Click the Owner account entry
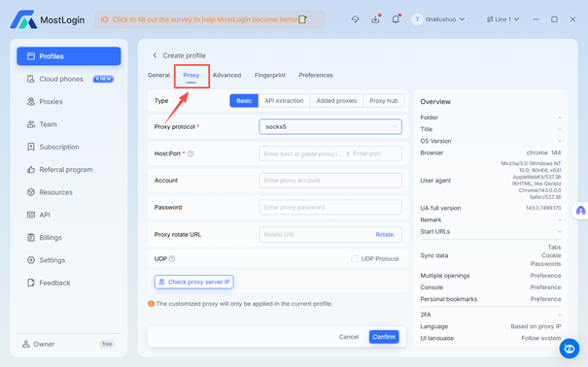The height and width of the screenshot is (367, 588). click(x=38, y=344)
